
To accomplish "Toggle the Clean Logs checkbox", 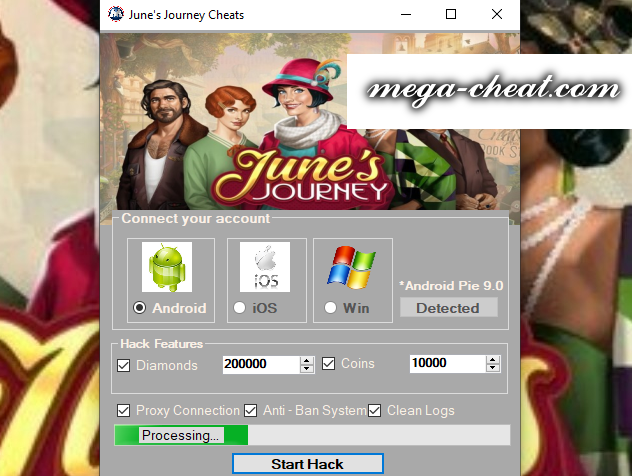I will point(374,411).
